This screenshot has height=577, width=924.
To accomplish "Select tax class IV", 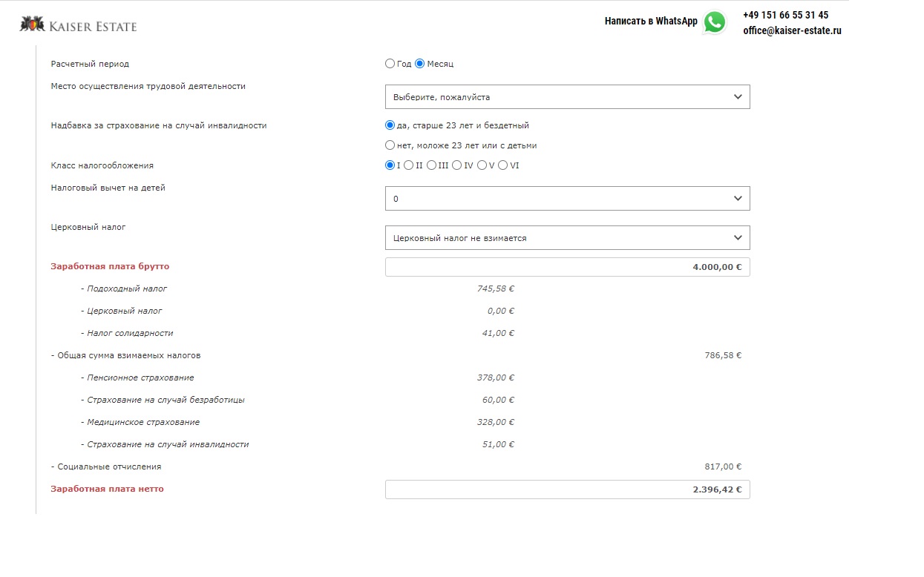I will coord(457,165).
